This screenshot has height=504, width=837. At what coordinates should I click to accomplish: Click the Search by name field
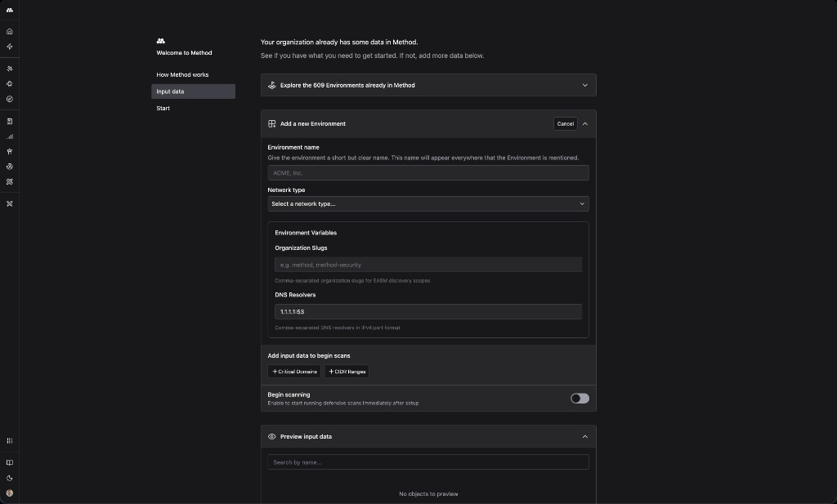click(x=428, y=462)
